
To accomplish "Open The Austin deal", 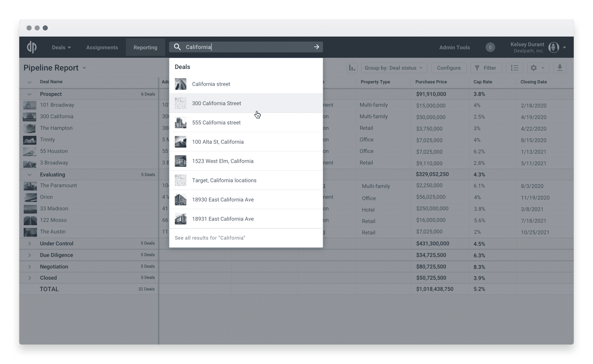I will tap(53, 232).
